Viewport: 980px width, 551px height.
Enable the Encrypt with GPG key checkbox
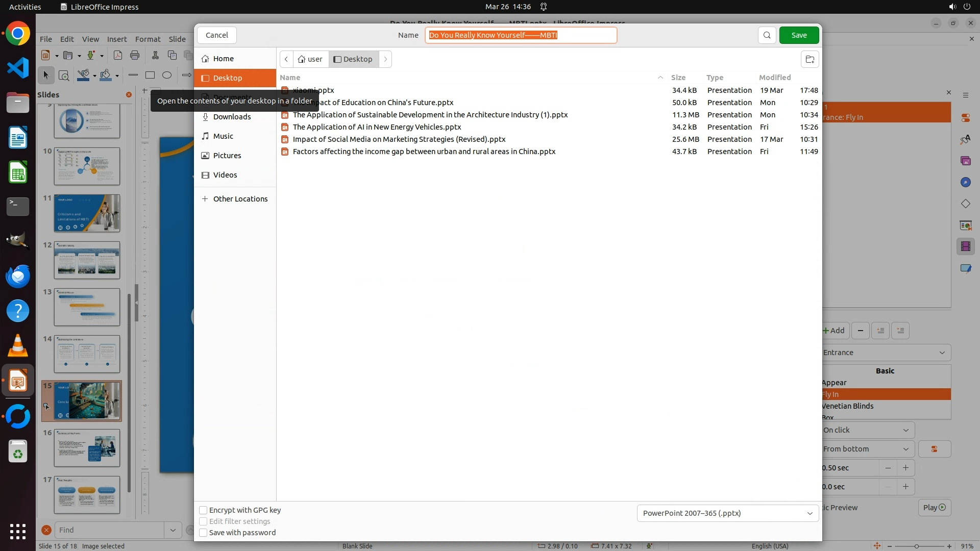click(x=203, y=510)
